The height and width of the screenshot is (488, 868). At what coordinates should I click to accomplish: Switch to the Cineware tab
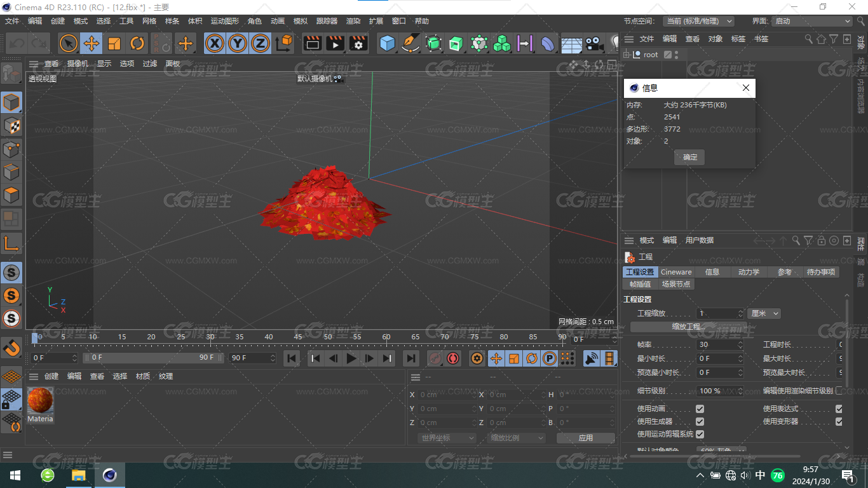point(676,272)
